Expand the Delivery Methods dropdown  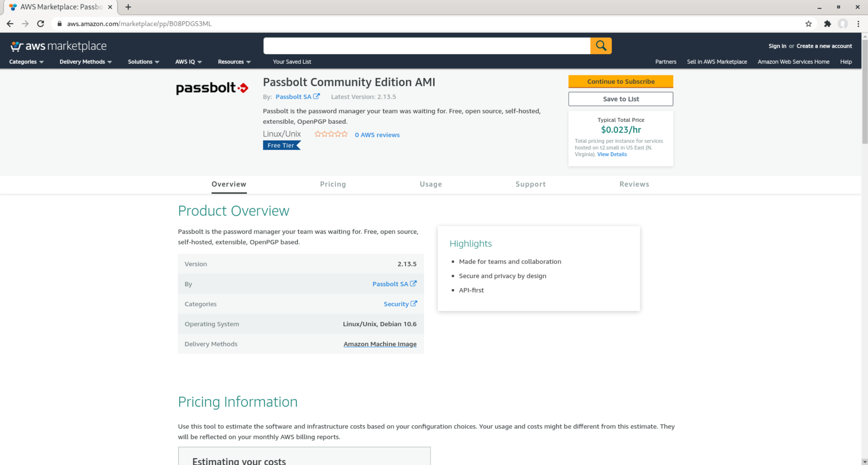(x=85, y=62)
